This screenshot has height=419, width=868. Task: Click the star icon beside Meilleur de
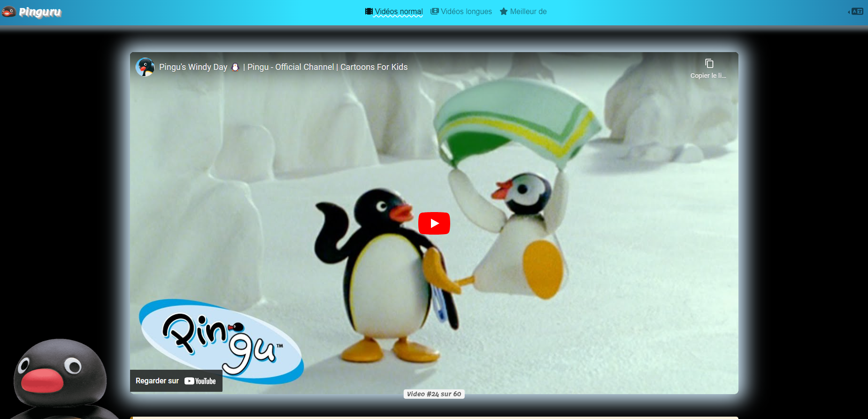coord(504,11)
